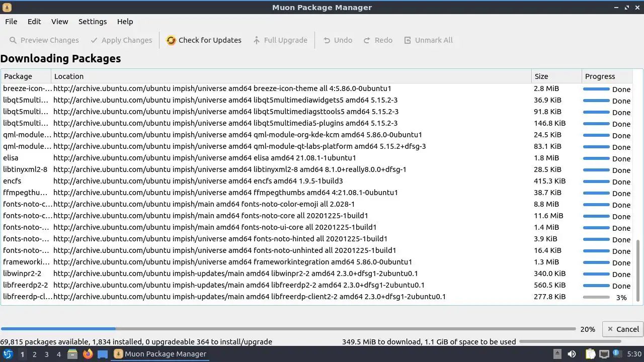Click the fonts-noto-hinted location text
The image size is (644, 362).
tap(220, 239)
